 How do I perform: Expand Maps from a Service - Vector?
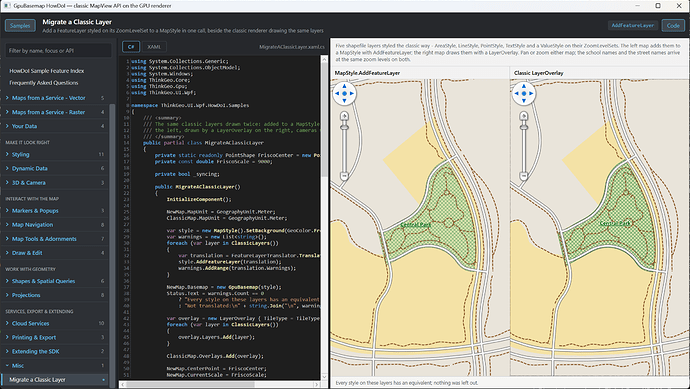[55, 98]
